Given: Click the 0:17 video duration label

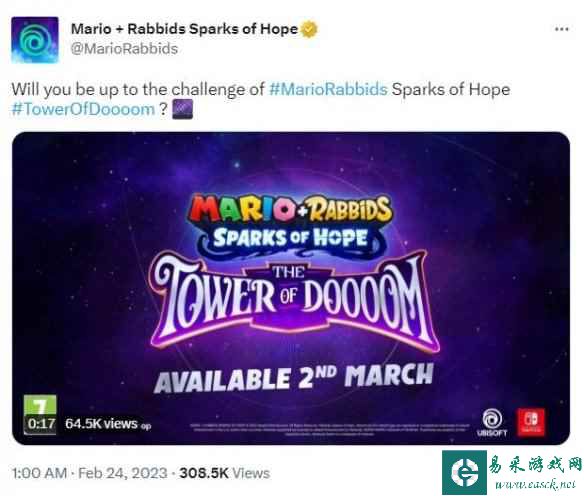Looking at the screenshot, I should click(41, 424).
